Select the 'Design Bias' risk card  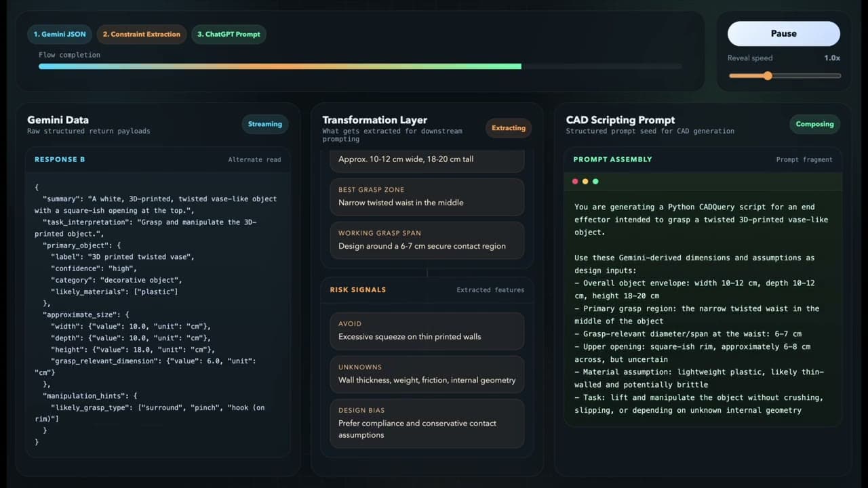coord(427,424)
